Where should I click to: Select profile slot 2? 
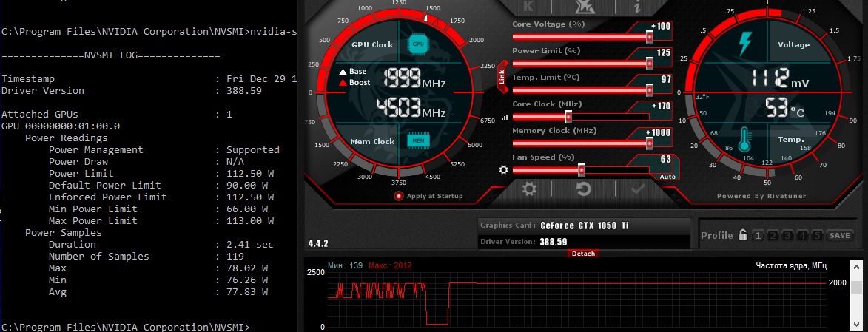click(x=773, y=236)
